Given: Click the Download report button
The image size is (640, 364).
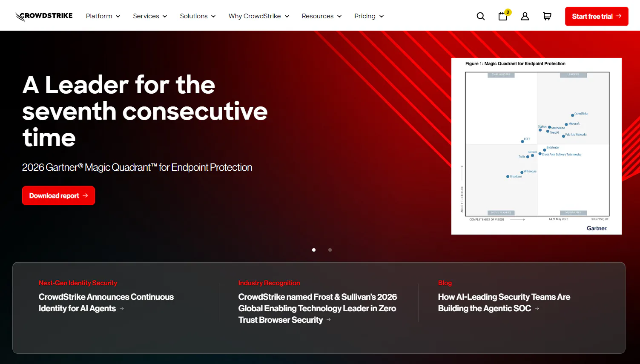Looking at the screenshot, I should point(58,195).
